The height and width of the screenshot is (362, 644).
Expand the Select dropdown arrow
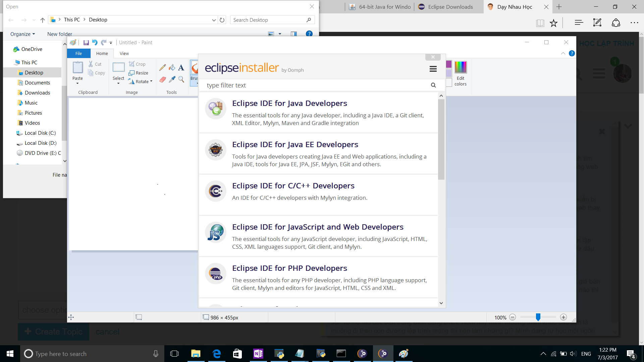[x=118, y=83]
